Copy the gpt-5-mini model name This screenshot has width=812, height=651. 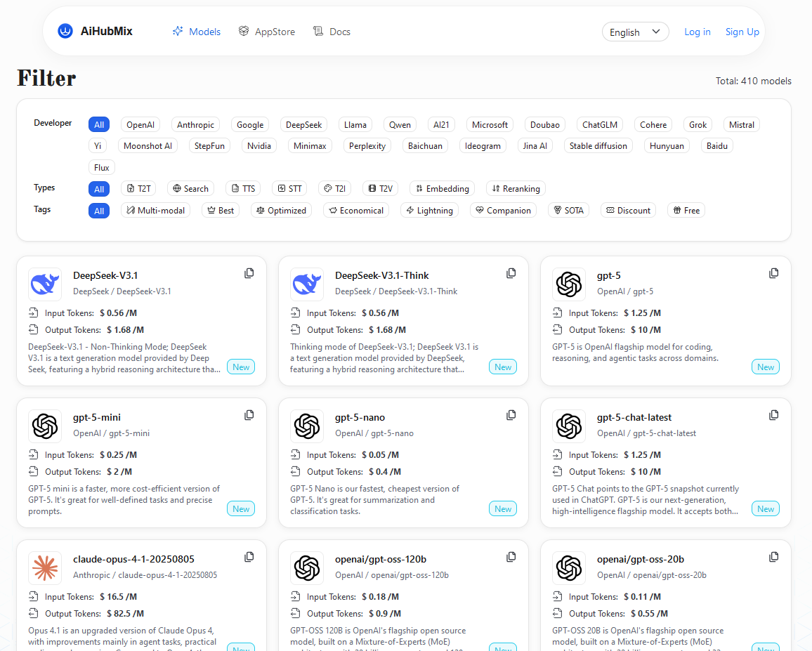pos(249,415)
